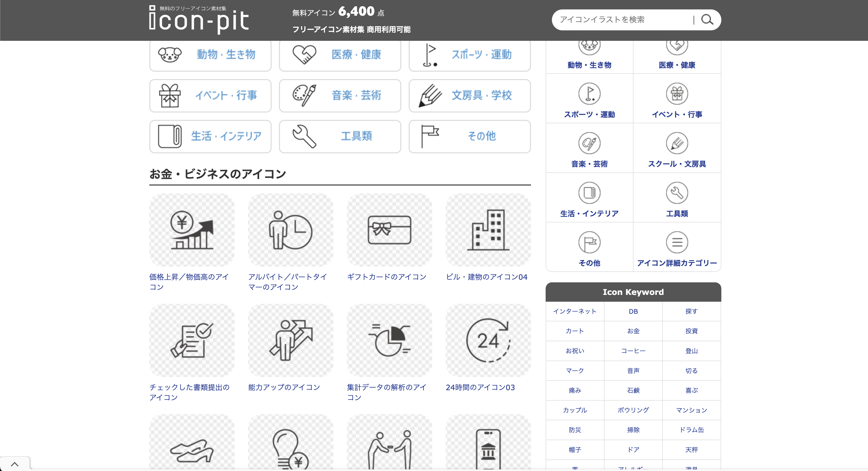
Task: Select keyword マンション
Action: pyautogui.click(x=692, y=410)
